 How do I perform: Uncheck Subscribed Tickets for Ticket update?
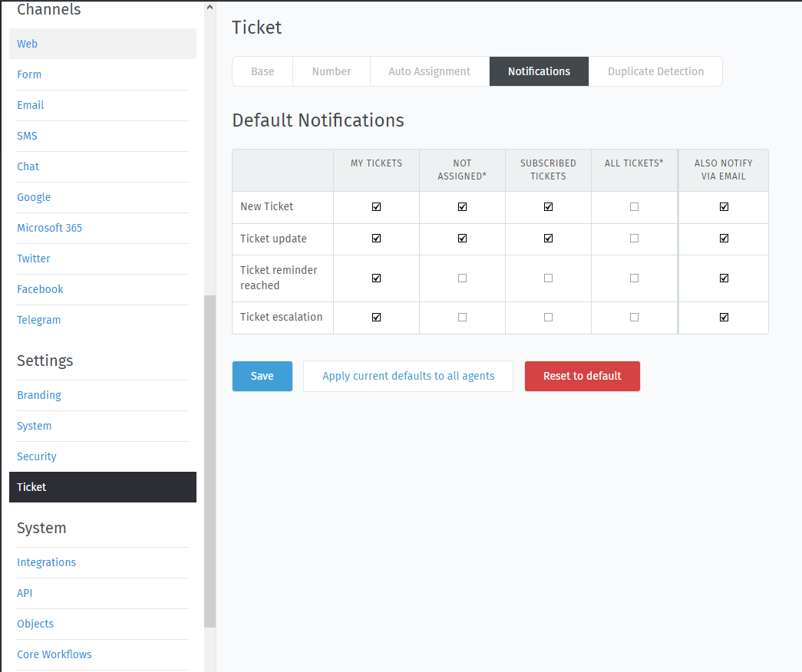coord(548,239)
